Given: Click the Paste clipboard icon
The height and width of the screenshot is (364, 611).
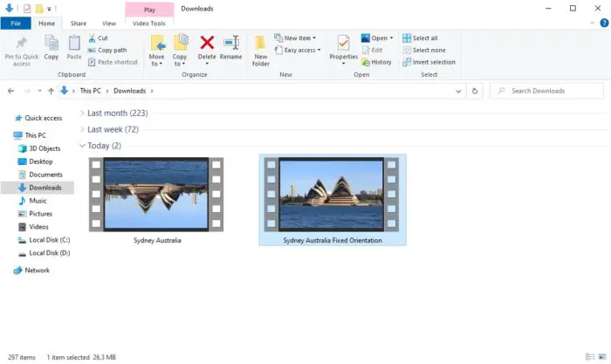Looking at the screenshot, I should (74, 43).
